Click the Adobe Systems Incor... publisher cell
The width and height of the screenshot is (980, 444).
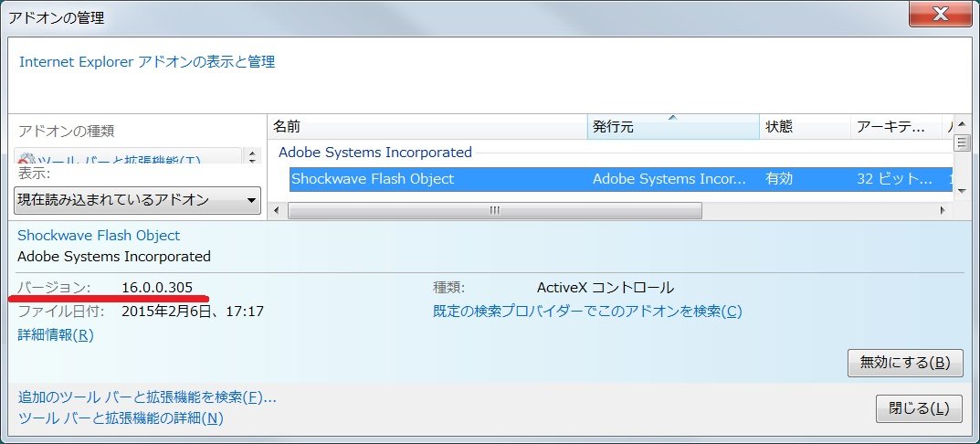(x=669, y=179)
